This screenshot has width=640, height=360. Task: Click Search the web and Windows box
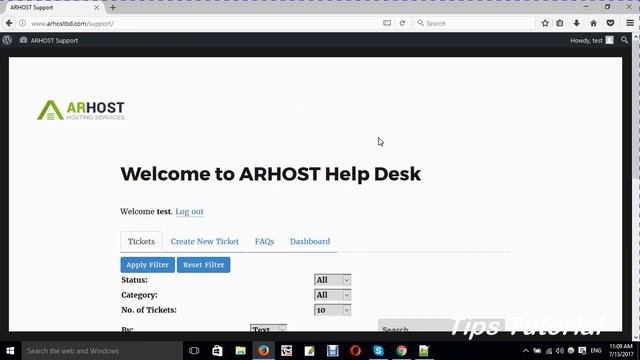click(102, 351)
